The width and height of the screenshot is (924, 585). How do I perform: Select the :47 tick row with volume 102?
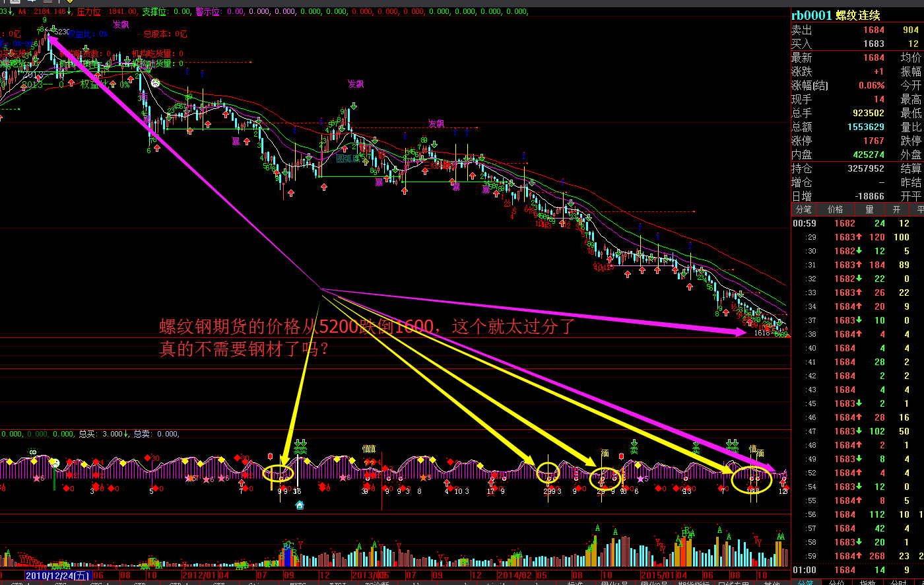click(x=857, y=431)
